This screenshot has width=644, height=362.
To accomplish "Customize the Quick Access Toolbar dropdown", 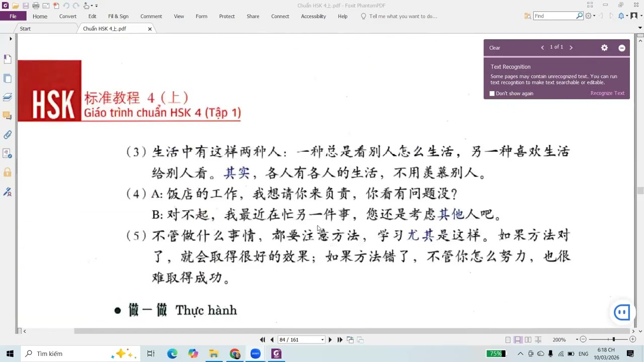I will point(96,6).
